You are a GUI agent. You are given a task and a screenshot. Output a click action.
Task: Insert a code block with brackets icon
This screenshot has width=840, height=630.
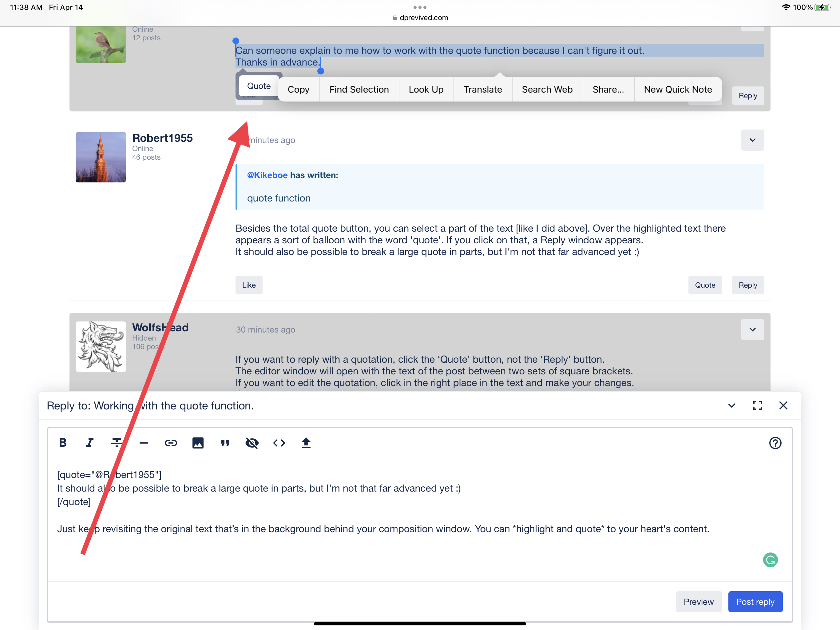point(279,443)
